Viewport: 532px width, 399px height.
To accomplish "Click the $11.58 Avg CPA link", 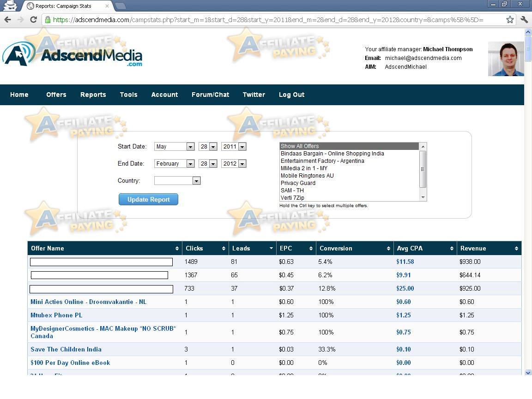I will [405, 262].
